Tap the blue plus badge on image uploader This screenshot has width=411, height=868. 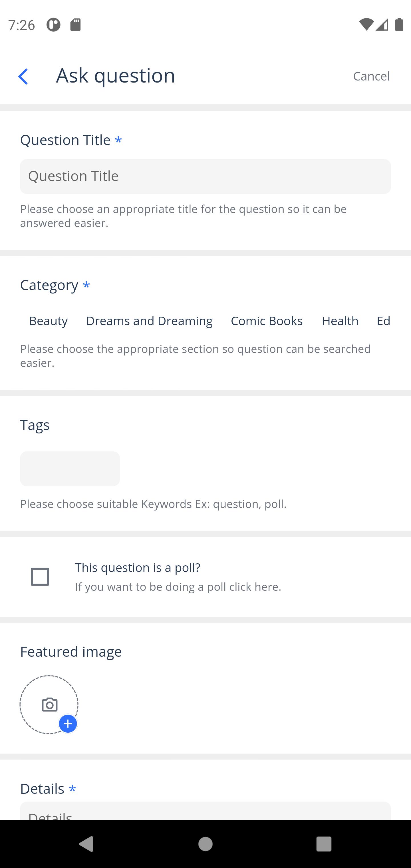tap(68, 724)
